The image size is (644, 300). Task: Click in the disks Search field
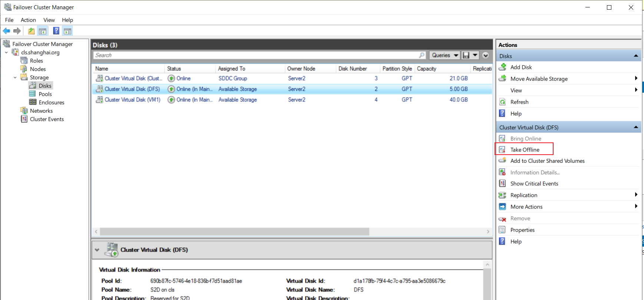click(x=256, y=55)
